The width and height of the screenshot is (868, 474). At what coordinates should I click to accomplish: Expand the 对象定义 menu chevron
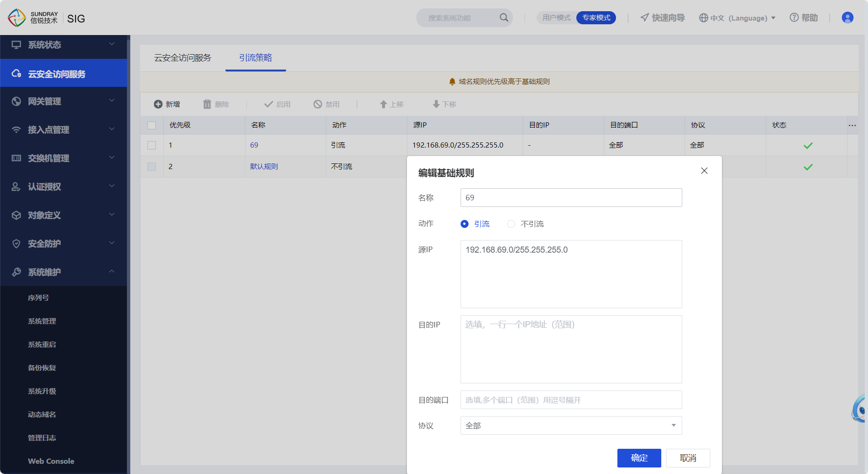[x=112, y=214]
